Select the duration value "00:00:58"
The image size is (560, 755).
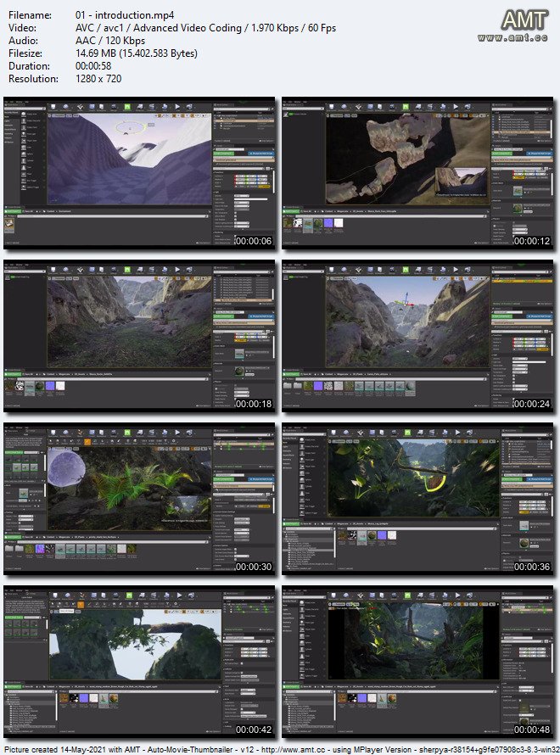tap(93, 66)
